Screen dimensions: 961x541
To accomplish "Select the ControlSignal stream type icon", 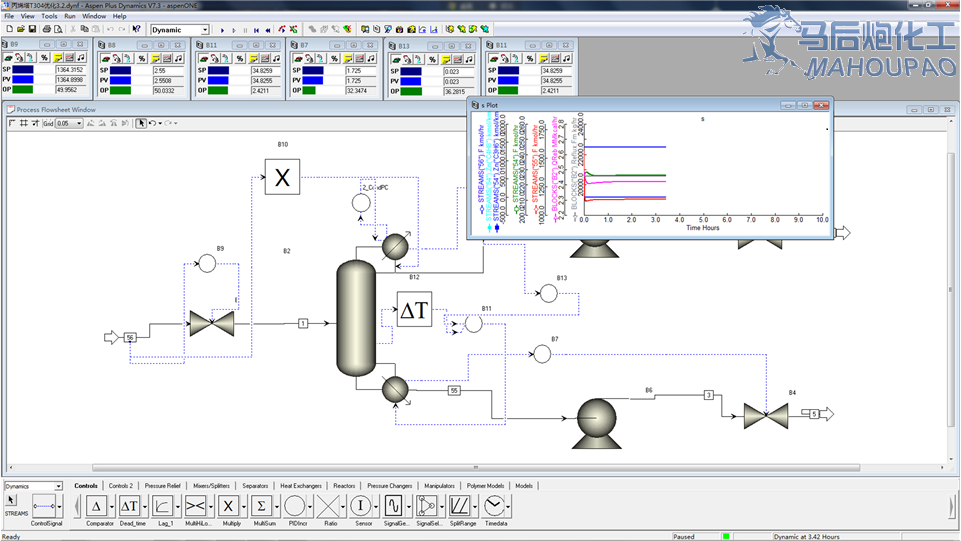I will click(44, 506).
